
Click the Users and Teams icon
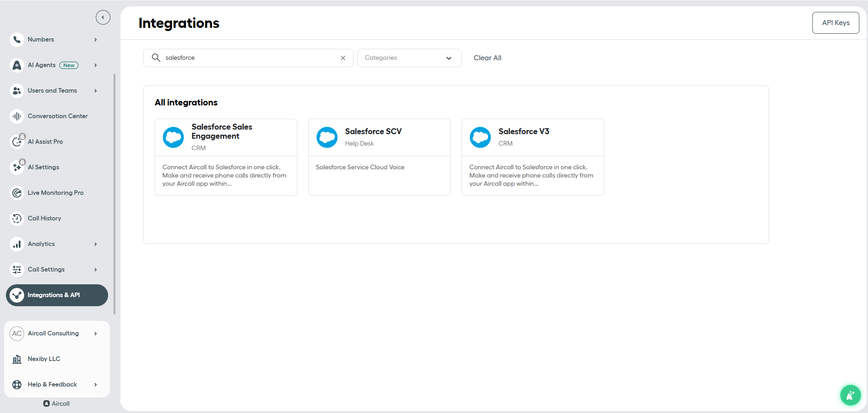(x=17, y=91)
